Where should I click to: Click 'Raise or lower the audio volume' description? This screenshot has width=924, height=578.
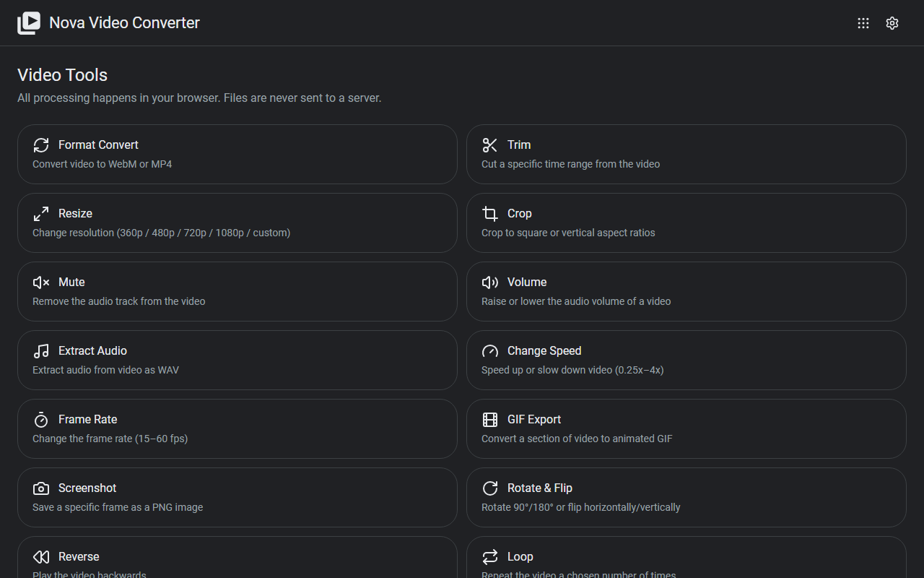pos(576,301)
